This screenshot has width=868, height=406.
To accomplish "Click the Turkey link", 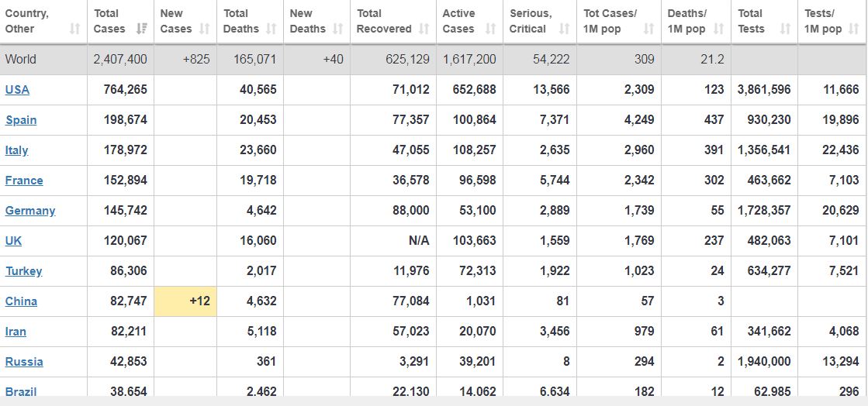I will (x=23, y=271).
